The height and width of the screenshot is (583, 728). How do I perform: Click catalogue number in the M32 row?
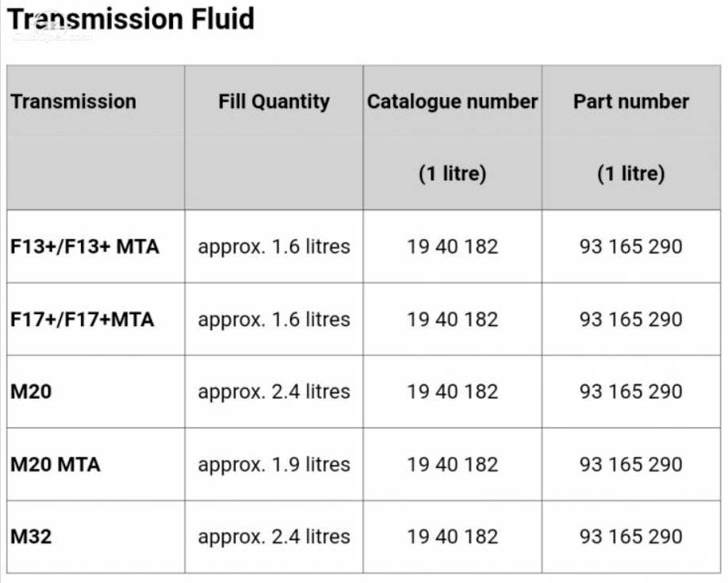pos(453,536)
